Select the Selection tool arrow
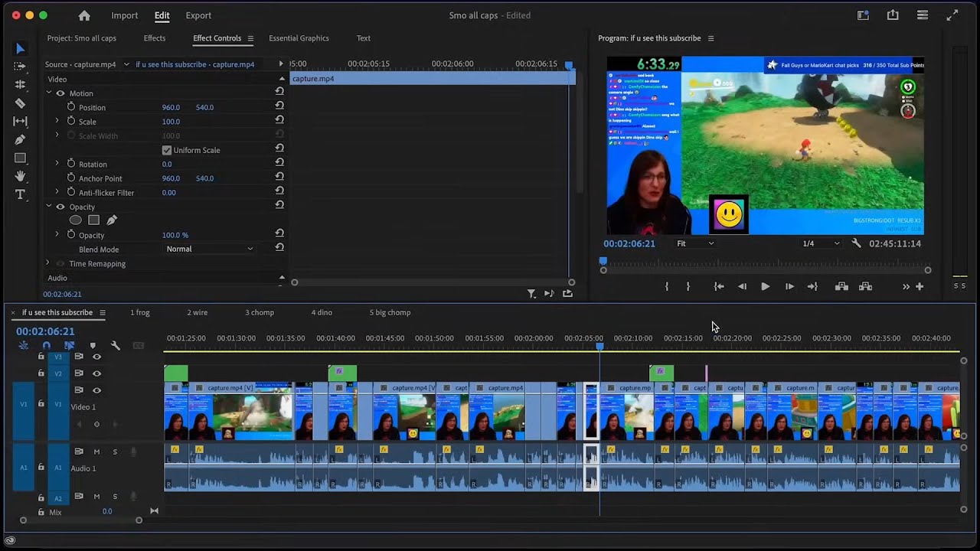This screenshot has height=551, width=980. tap(21, 49)
